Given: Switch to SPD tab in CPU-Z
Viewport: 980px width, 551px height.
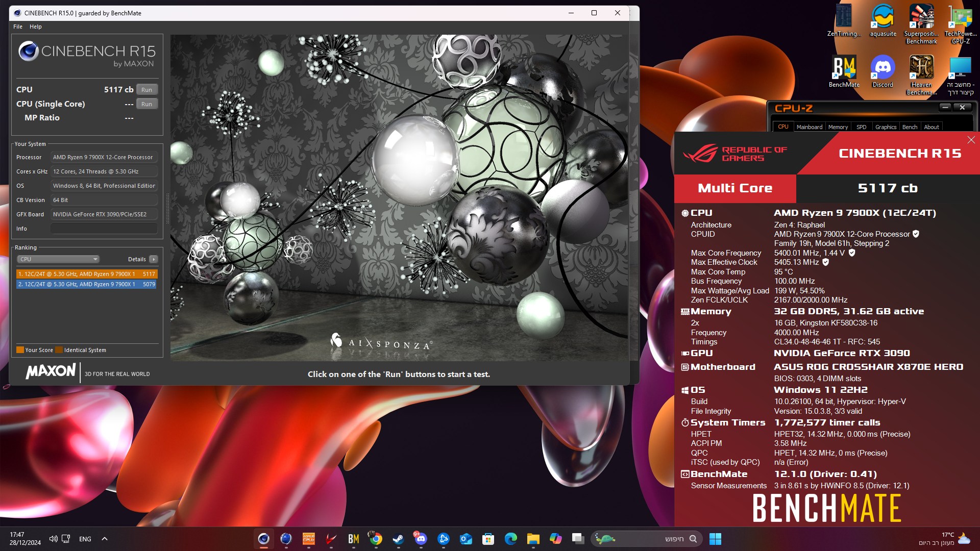Looking at the screenshot, I should [861, 127].
